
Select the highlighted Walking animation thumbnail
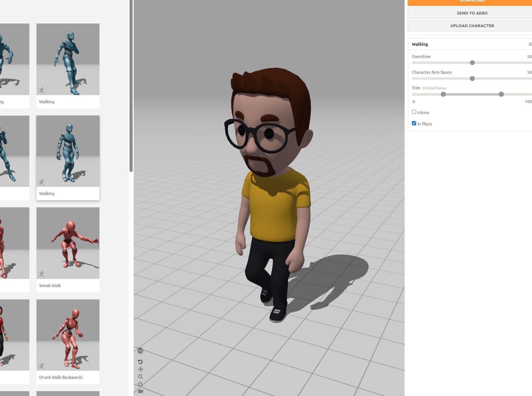[68, 151]
